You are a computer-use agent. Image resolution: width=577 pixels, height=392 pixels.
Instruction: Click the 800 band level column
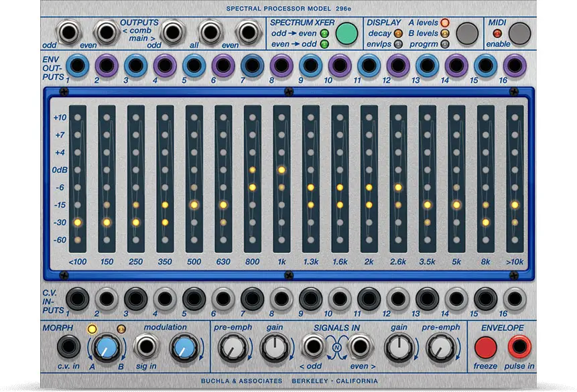pos(253,179)
